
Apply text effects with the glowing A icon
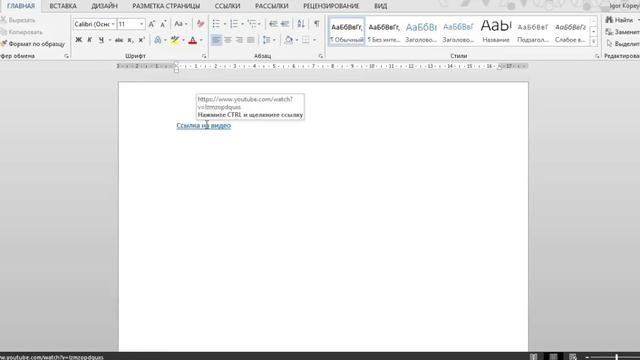(x=158, y=40)
